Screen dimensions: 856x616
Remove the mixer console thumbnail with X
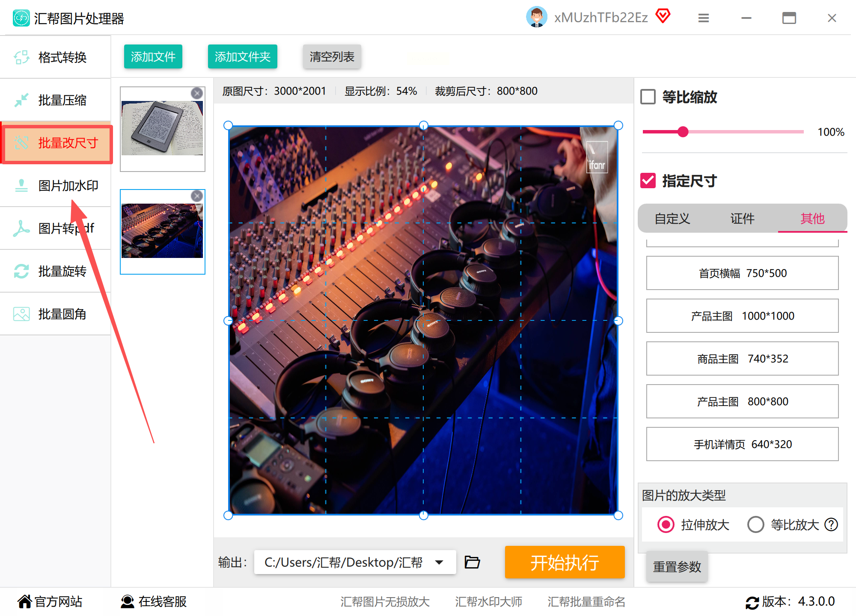197,196
